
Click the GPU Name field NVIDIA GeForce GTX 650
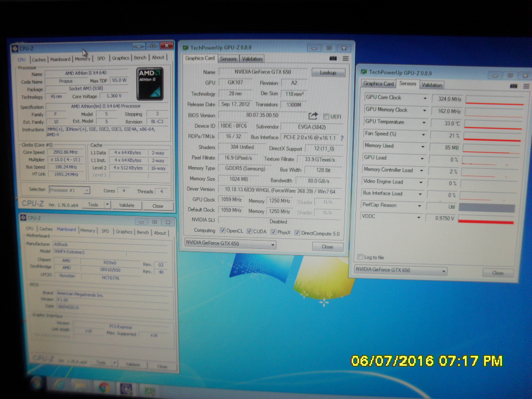click(x=263, y=72)
